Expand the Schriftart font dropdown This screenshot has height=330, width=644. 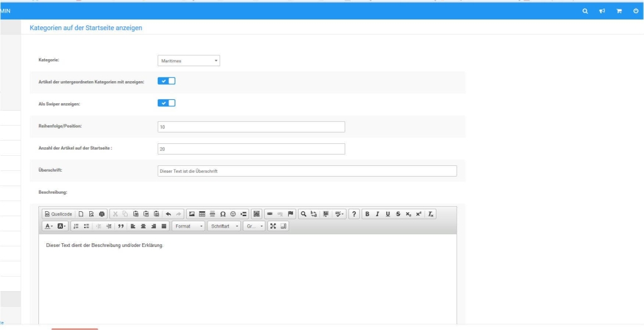[x=225, y=226]
